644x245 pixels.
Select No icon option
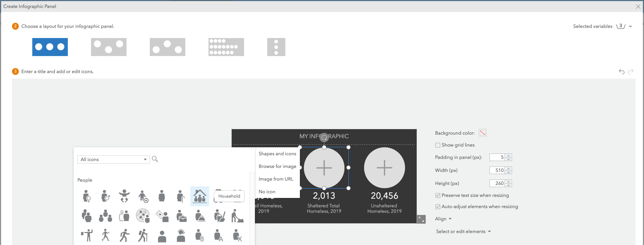point(267,192)
